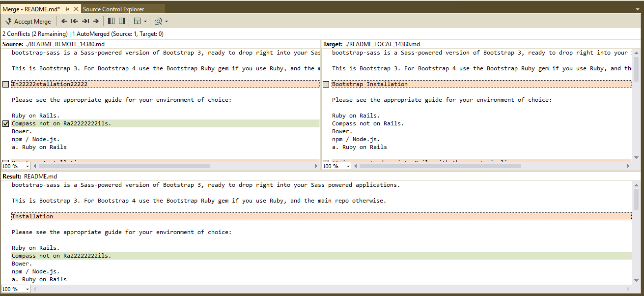Click the Accept Merge icon
Image resolution: width=644 pixels, height=296 pixels.
point(8,21)
